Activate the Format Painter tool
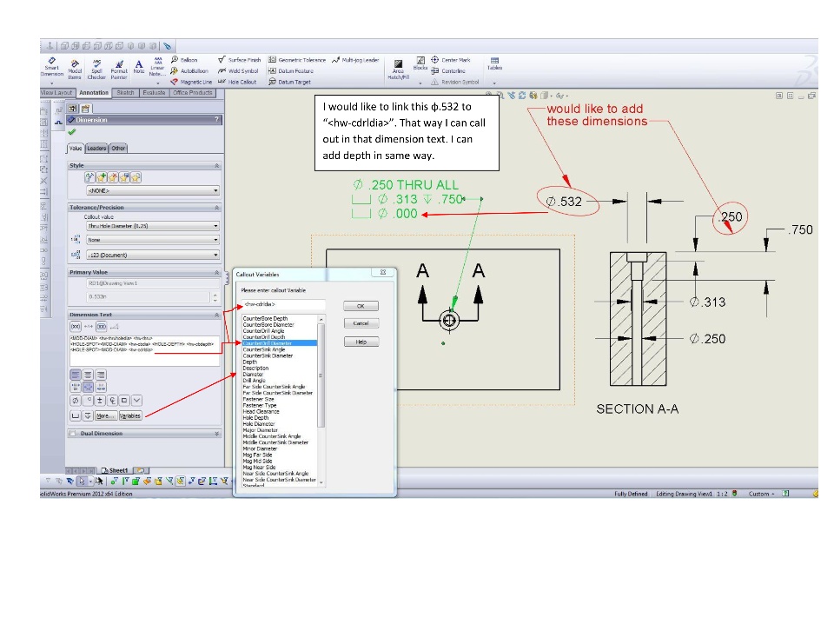 [119, 70]
